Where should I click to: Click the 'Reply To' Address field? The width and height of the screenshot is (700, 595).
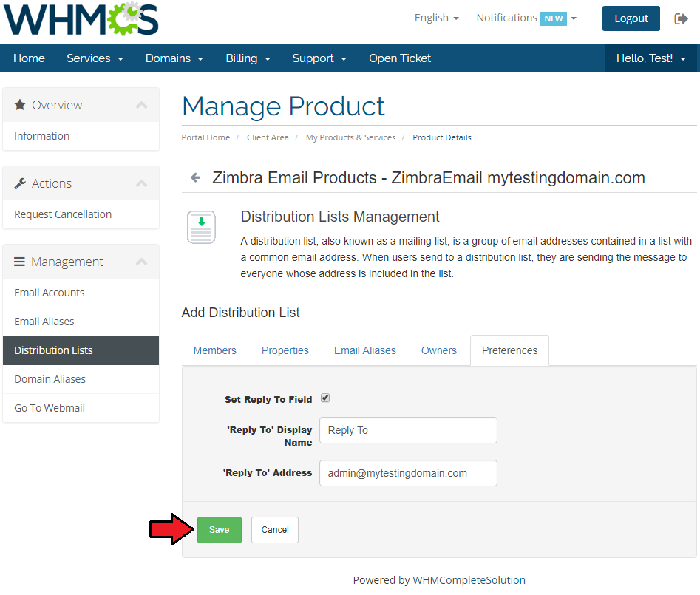pyautogui.click(x=408, y=473)
